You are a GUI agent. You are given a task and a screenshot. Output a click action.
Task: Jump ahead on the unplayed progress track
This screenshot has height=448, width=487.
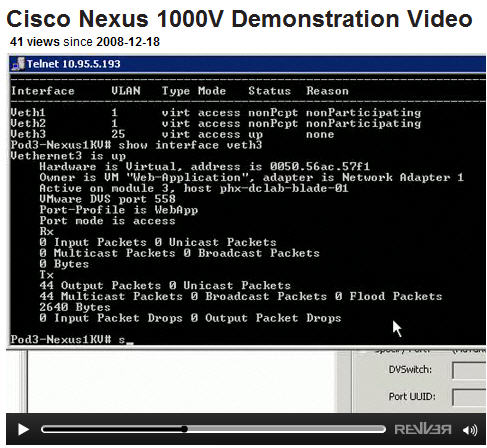(286, 429)
